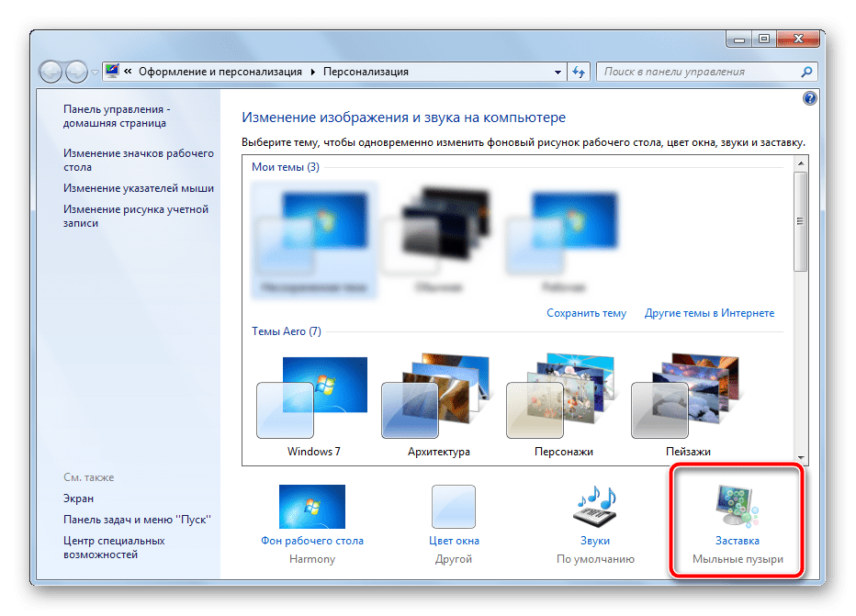Open 'Панель управления - домашняя страница' link
856x616 pixels.
click(x=117, y=117)
